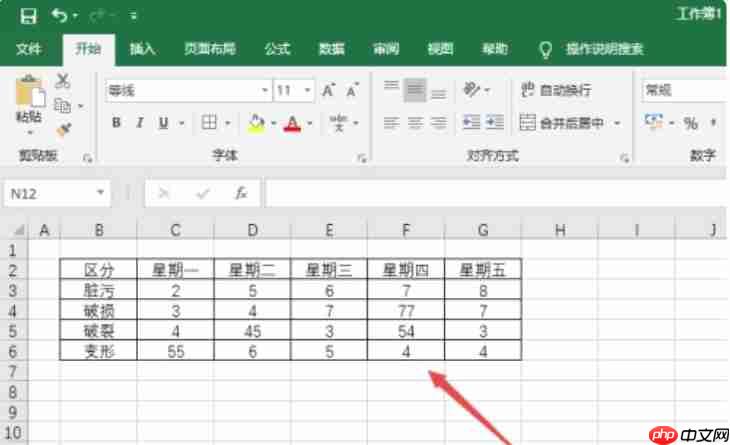Click the formula bar cancel X icon
The height and width of the screenshot is (445, 730).
pos(163,193)
